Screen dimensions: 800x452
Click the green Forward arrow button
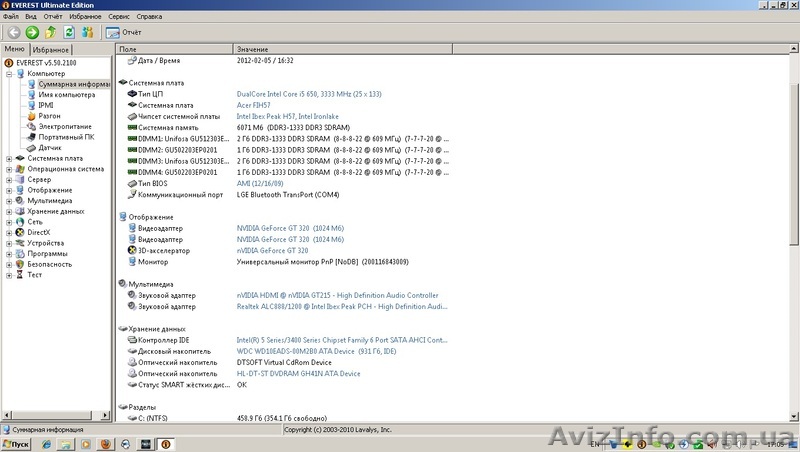pos(32,33)
